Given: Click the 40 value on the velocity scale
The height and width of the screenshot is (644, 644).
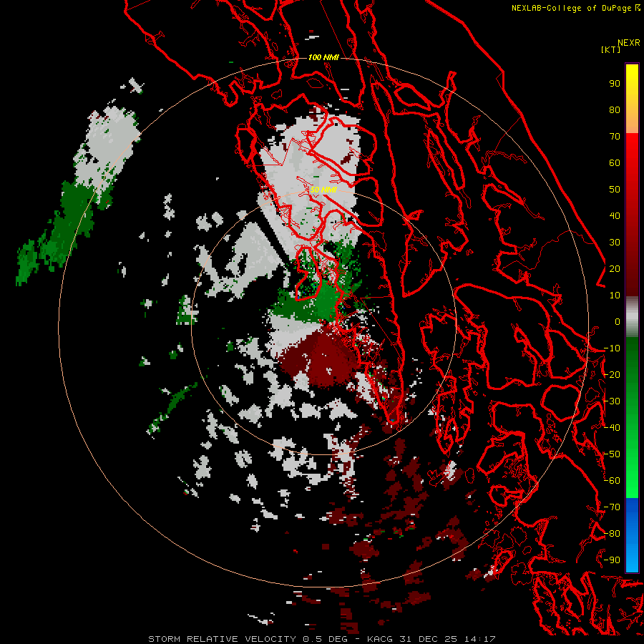Looking at the screenshot, I should click(x=615, y=216).
